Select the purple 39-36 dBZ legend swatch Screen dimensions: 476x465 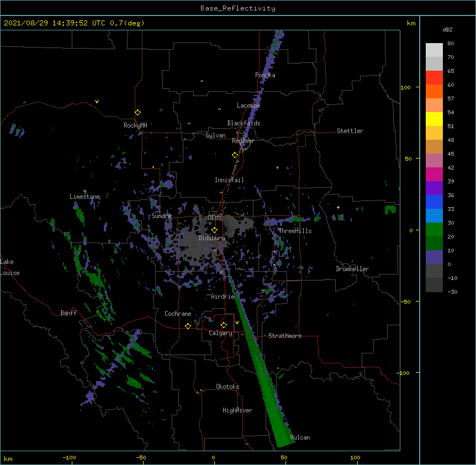(x=434, y=188)
